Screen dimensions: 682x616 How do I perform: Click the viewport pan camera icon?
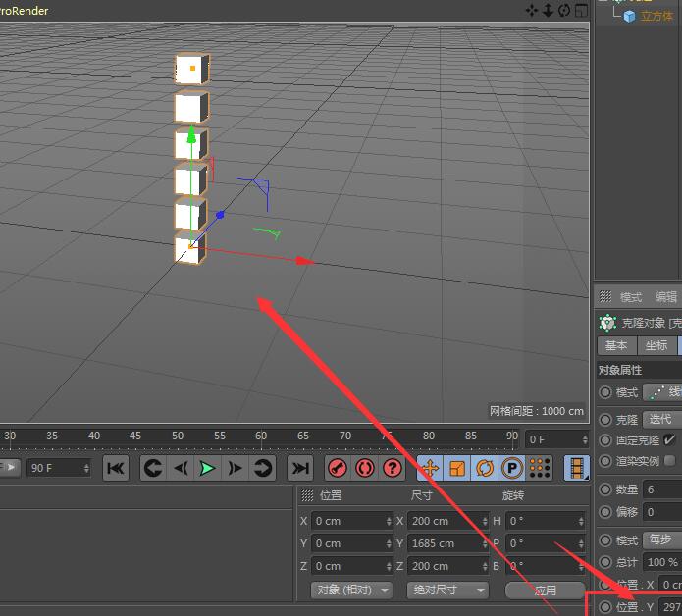tap(532, 10)
